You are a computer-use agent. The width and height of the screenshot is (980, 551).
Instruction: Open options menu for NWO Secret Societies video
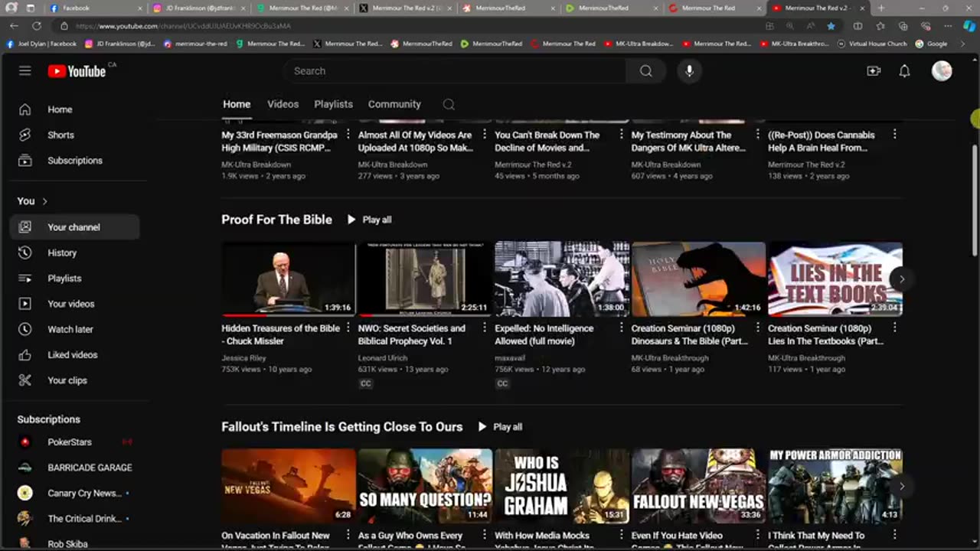484,328
